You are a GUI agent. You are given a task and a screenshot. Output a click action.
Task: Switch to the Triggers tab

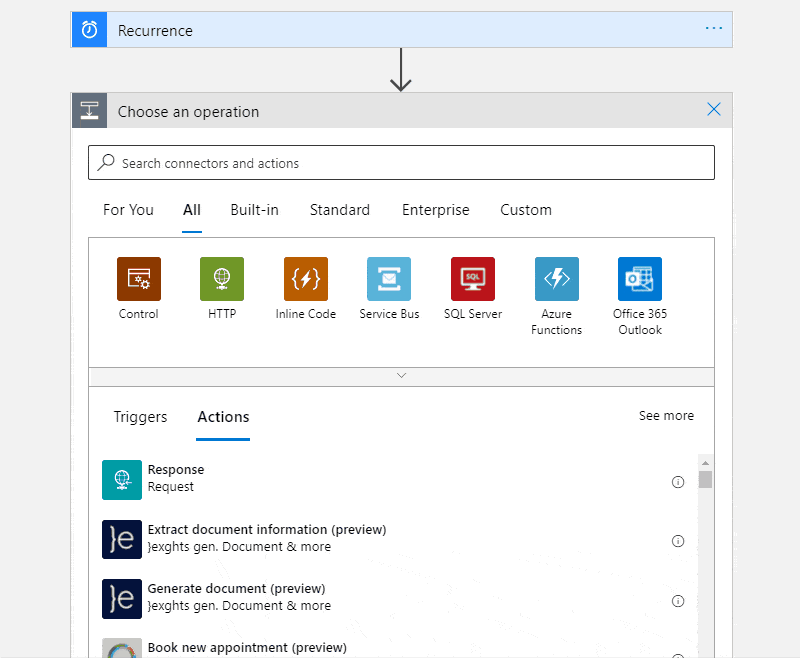pos(140,417)
